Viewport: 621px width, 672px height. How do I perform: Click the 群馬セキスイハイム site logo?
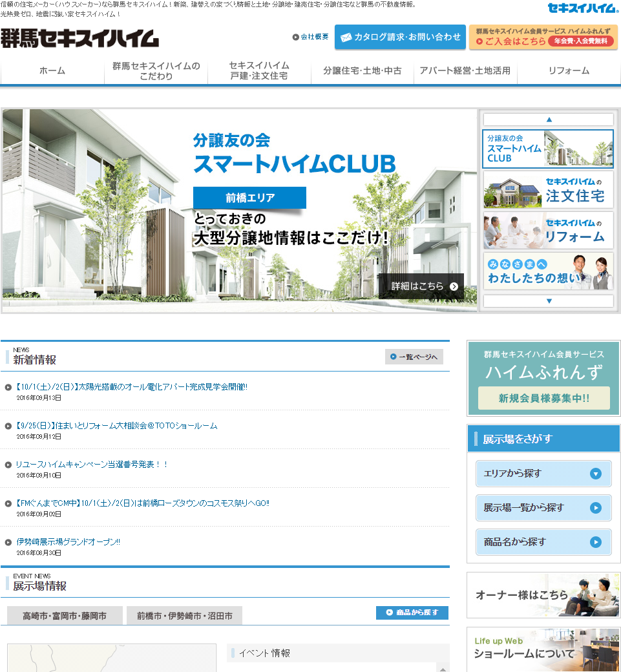[79, 38]
